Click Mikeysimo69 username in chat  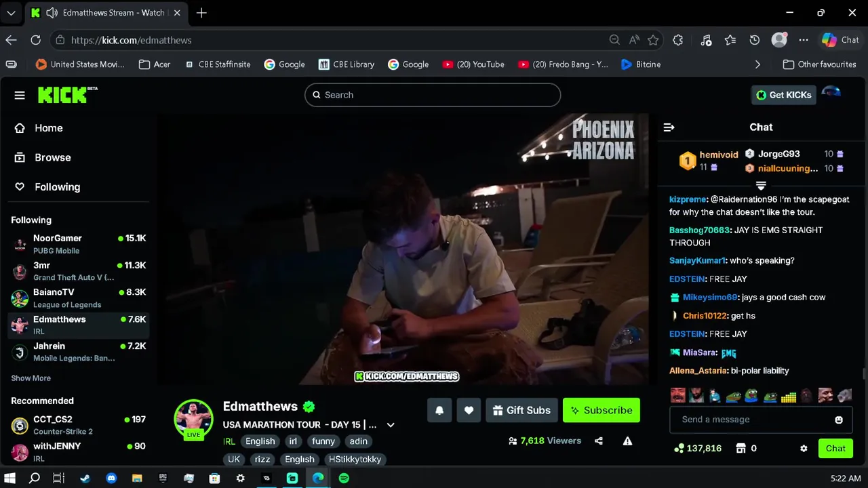point(710,298)
